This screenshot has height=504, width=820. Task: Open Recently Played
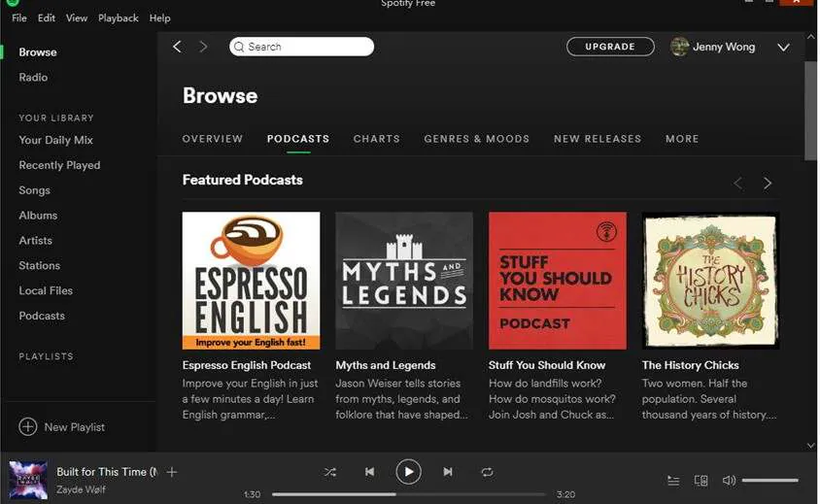pyautogui.click(x=59, y=165)
